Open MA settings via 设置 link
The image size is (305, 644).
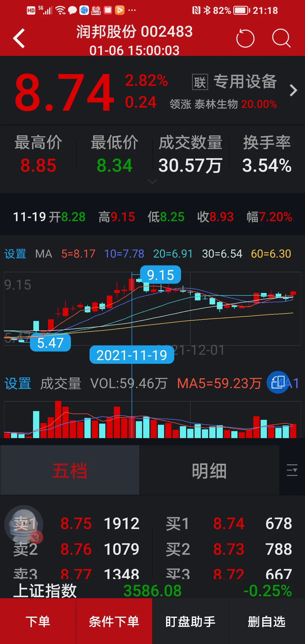[x=15, y=254]
